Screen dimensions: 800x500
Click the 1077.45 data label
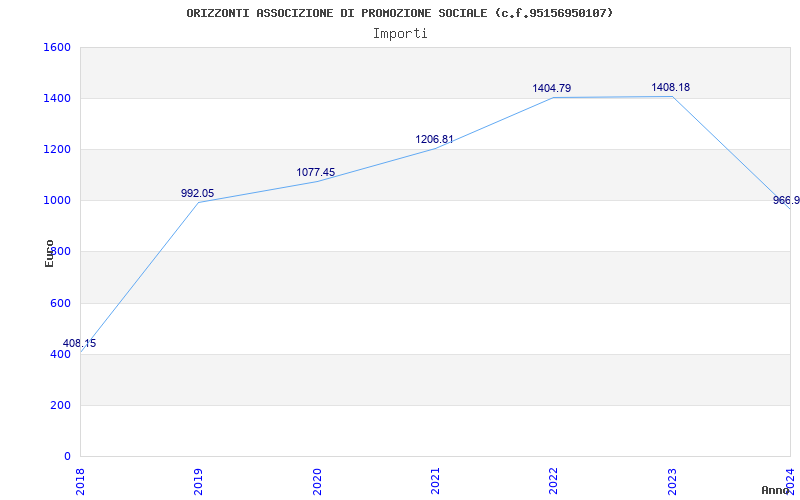[316, 172]
